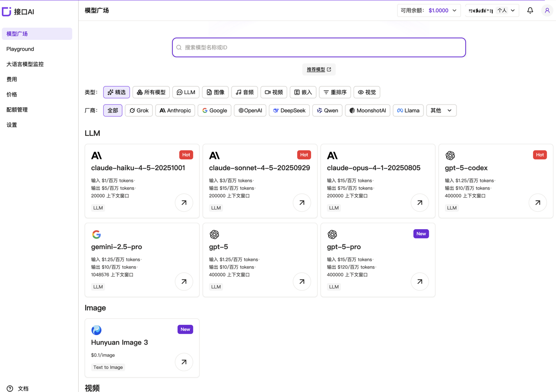Screen dimensions: 556x392
Task: Filter types by 视觉
Action: pyautogui.click(x=367, y=92)
